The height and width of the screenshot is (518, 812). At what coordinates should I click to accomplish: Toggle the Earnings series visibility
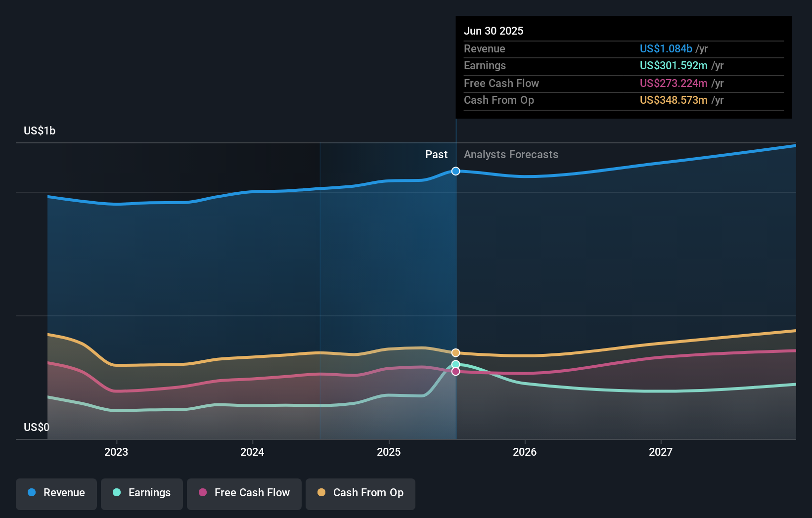tap(141, 493)
